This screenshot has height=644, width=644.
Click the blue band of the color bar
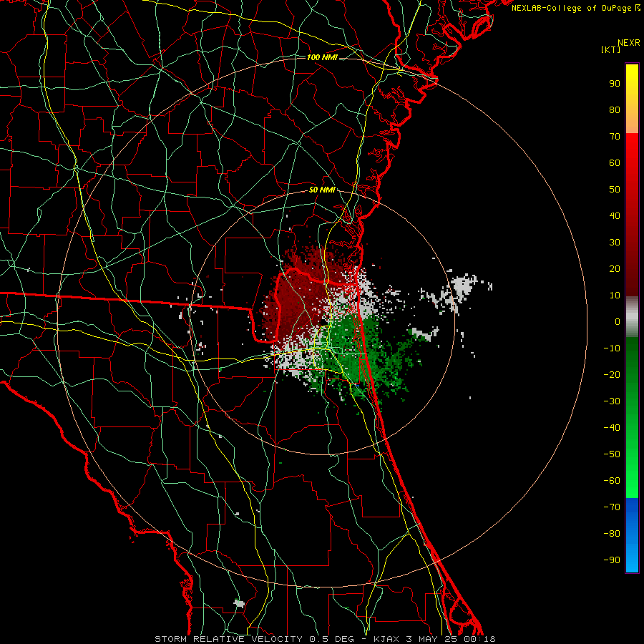[632, 535]
